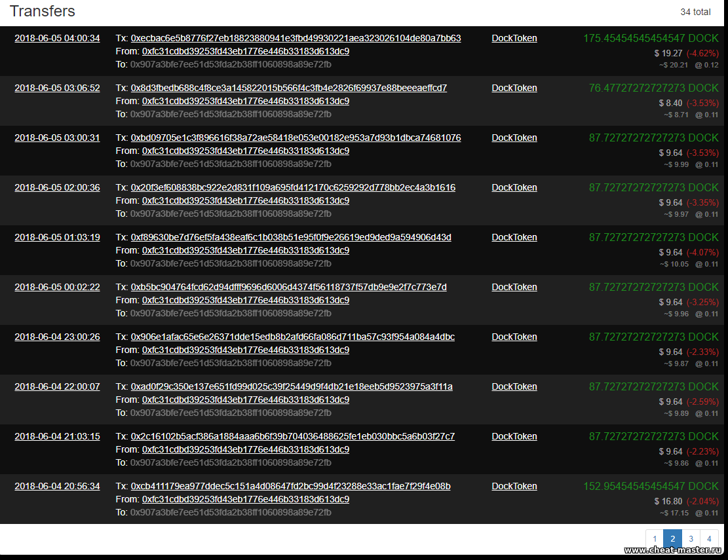The image size is (728, 560).
Task: Open the 2018-06-04 23:00:26 timestamp link
Action: (57, 337)
